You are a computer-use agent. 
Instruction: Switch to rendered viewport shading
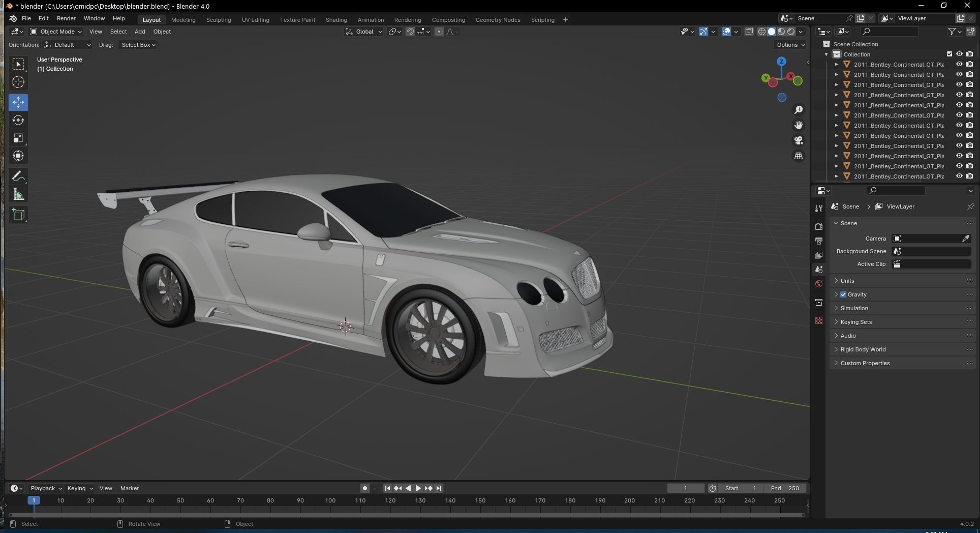(791, 32)
